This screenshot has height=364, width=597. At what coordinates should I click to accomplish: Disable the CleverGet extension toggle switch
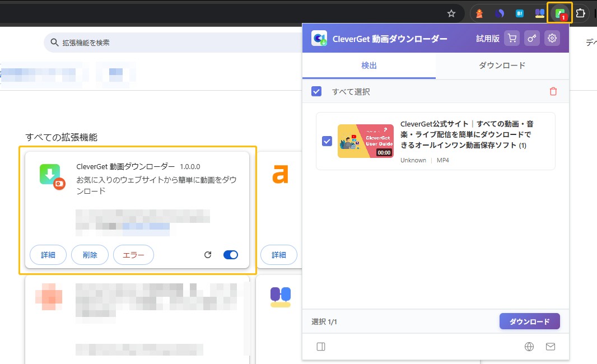pyautogui.click(x=231, y=255)
